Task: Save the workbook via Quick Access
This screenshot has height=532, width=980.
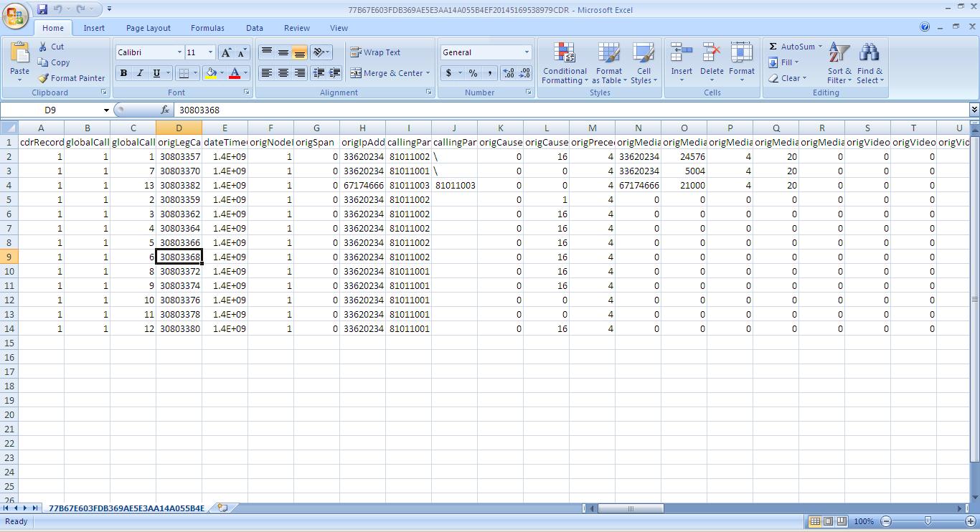Action: 42,9
